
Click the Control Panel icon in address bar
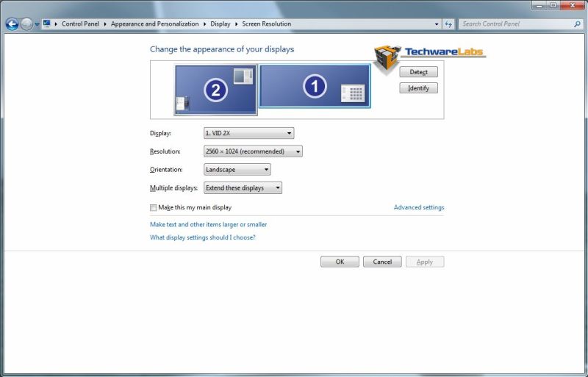(46, 24)
